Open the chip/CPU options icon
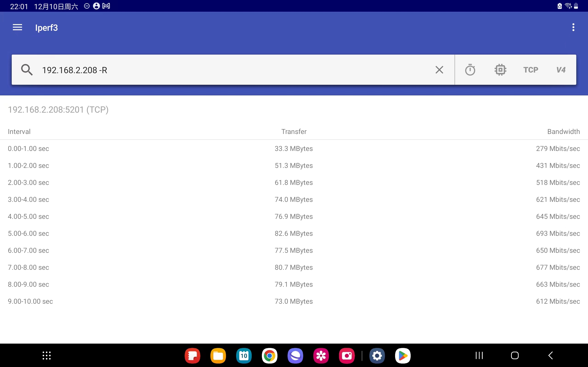This screenshot has height=367, width=588. point(500,70)
